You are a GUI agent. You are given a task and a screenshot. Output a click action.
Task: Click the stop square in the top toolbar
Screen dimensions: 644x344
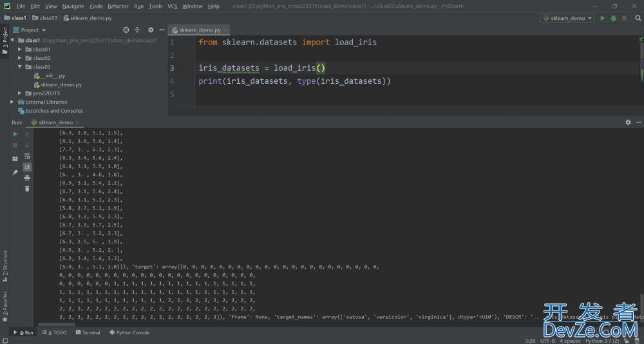624,18
